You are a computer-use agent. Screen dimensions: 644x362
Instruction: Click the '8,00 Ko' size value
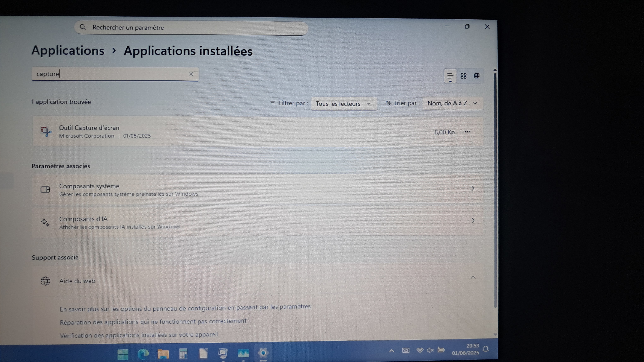(444, 132)
